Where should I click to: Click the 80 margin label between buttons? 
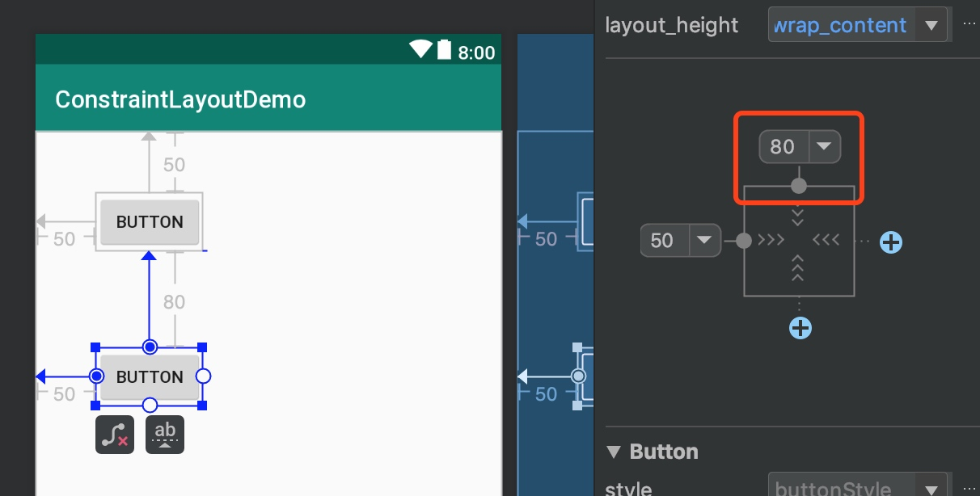click(174, 302)
